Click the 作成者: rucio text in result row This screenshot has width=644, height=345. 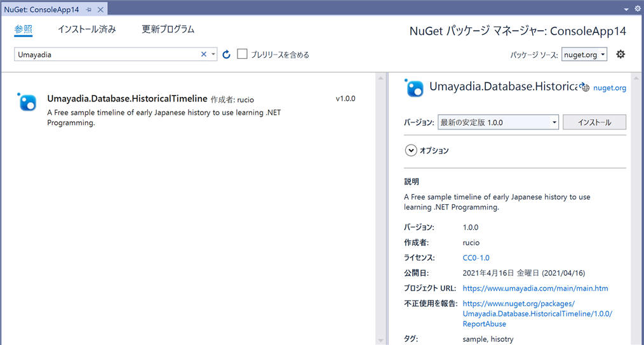(x=232, y=100)
